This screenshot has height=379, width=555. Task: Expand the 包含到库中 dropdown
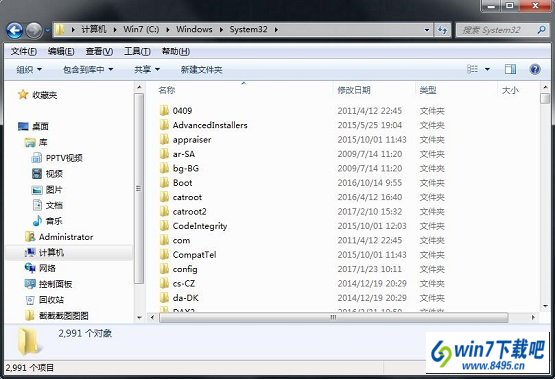pyautogui.click(x=88, y=70)
